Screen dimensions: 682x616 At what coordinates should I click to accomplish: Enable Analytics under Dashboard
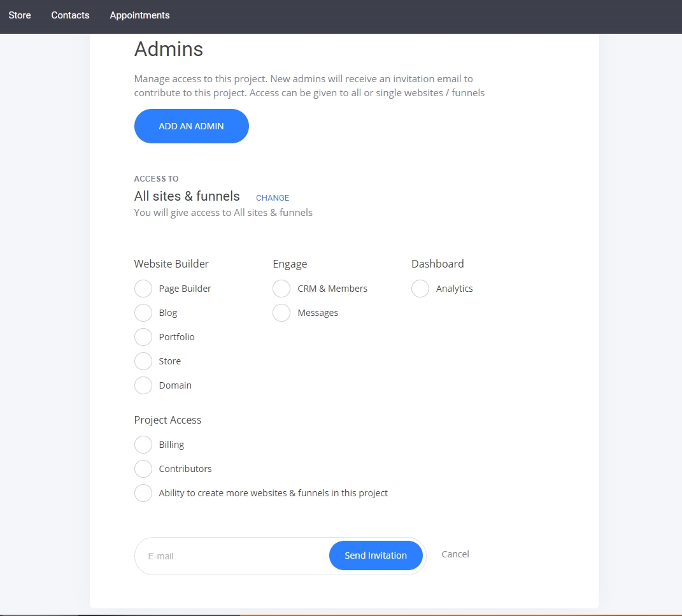420,289
